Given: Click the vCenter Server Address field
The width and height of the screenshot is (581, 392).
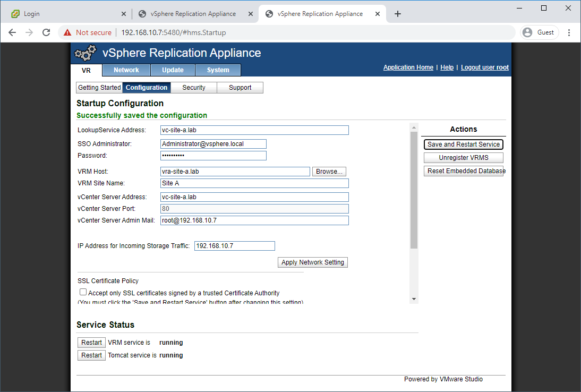Looking at the screenshot, I should coord(254,197).
